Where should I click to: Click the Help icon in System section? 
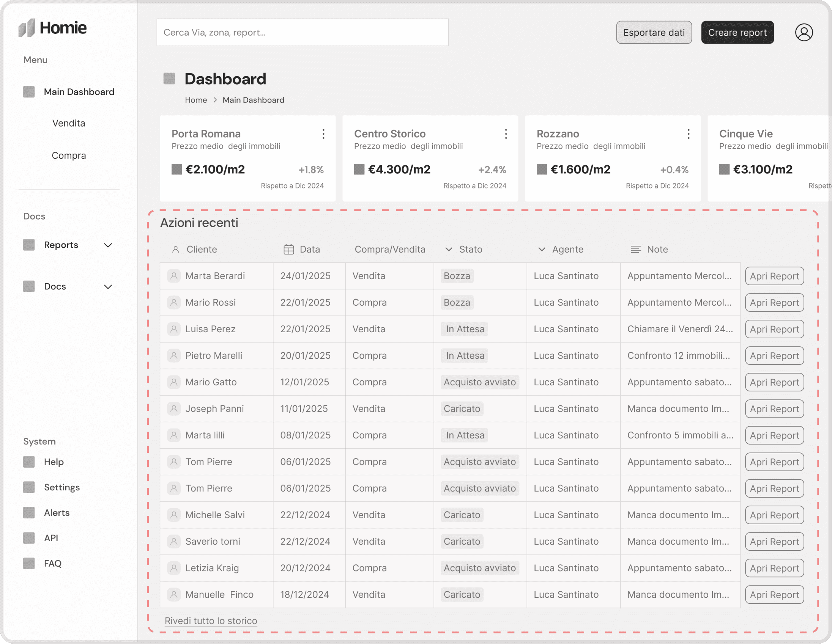[29, 462]
